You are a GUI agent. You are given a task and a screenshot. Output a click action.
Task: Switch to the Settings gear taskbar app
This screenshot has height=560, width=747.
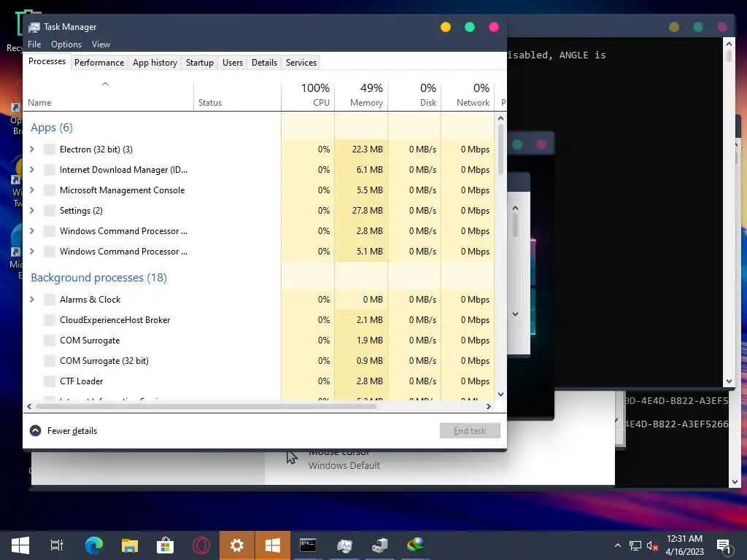(x=237, y=545)
